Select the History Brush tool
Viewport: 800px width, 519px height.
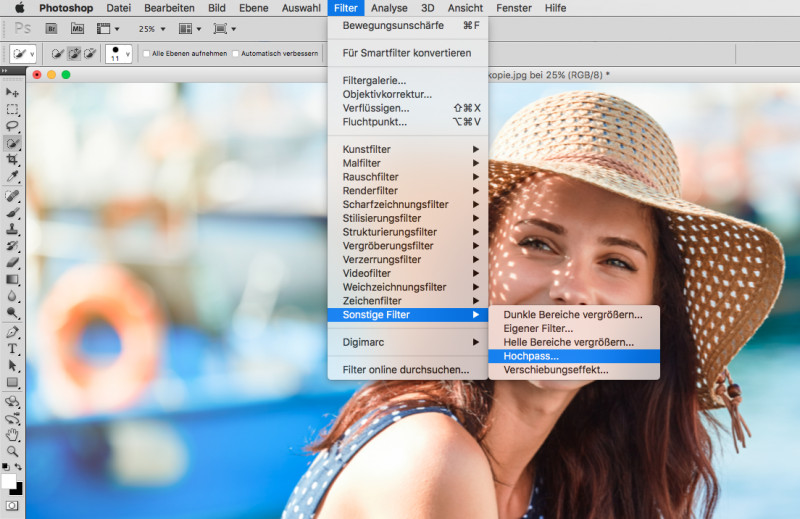[12, 246]
